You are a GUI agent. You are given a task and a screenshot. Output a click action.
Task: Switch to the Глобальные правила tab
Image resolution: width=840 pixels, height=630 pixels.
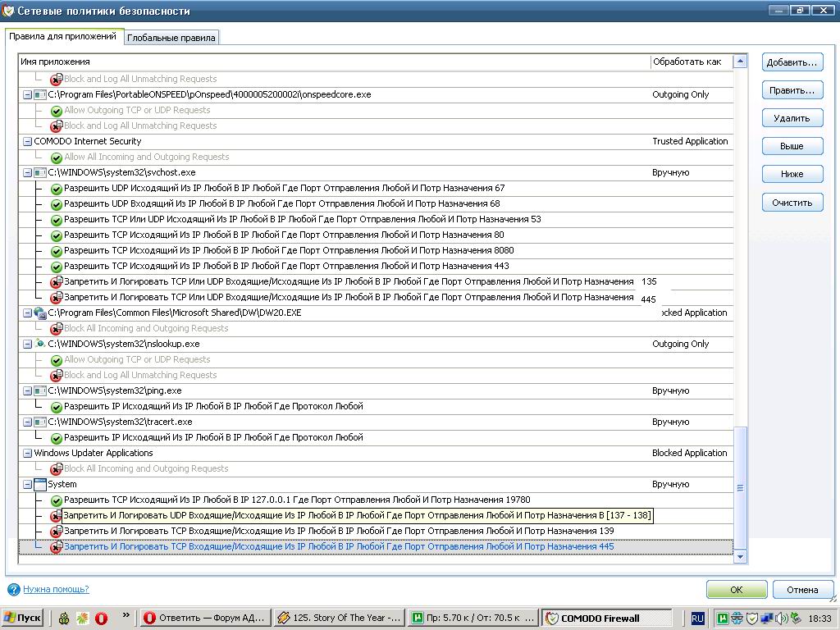(x=171, y=38)
